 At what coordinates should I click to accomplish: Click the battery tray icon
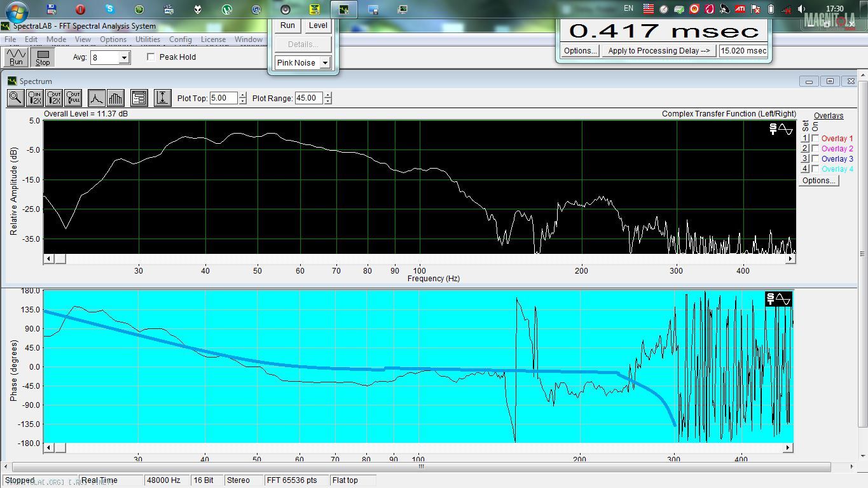pos(771,9)
